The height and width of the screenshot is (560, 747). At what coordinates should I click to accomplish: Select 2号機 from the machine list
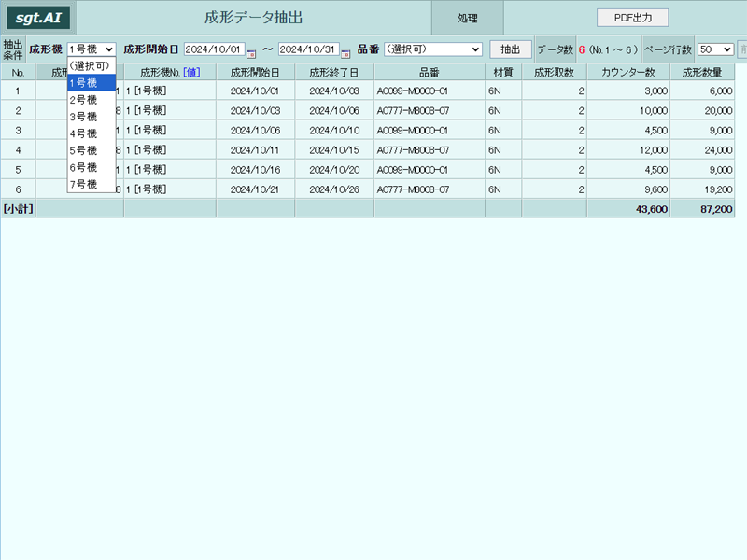[91, 100]
